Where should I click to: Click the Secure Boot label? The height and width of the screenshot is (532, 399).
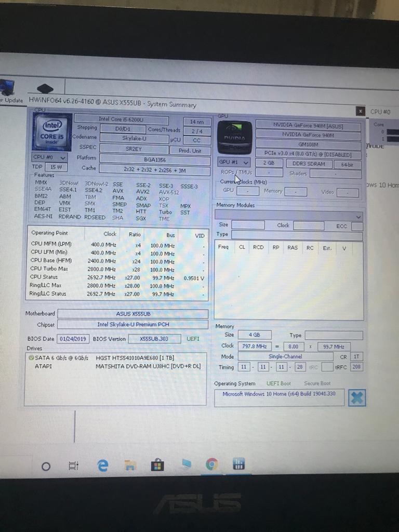(x=317, y=383)
